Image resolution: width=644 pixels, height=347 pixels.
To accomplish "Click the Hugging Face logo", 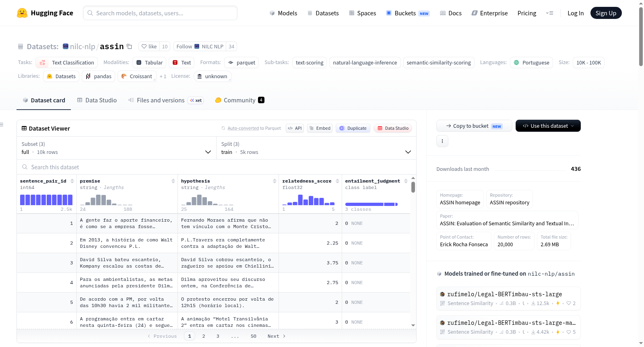I will click(22, 13).
